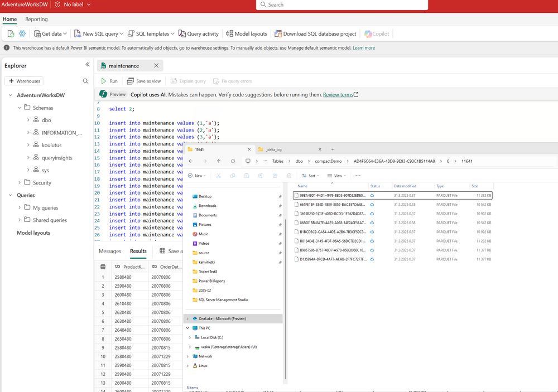Click Explain query button

click(x=188, y=81)
